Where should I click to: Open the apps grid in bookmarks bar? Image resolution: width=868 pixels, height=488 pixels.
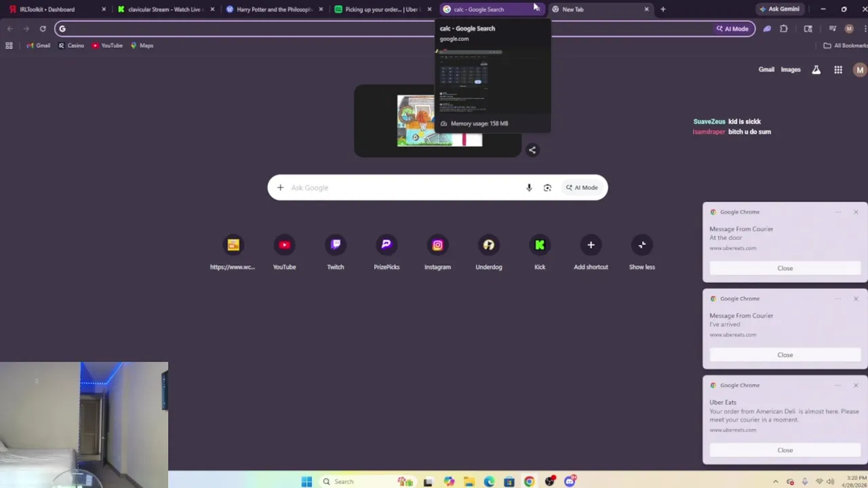[x=9, y=45]
